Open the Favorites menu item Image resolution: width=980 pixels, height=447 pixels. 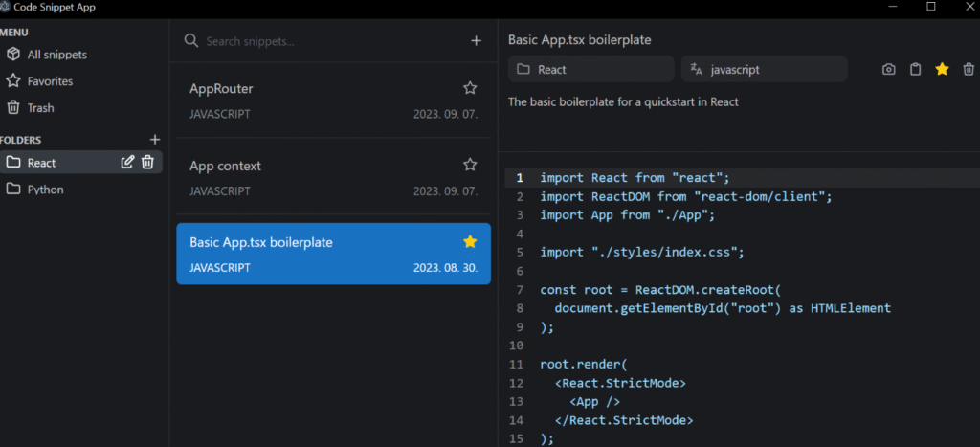point(40,81)
